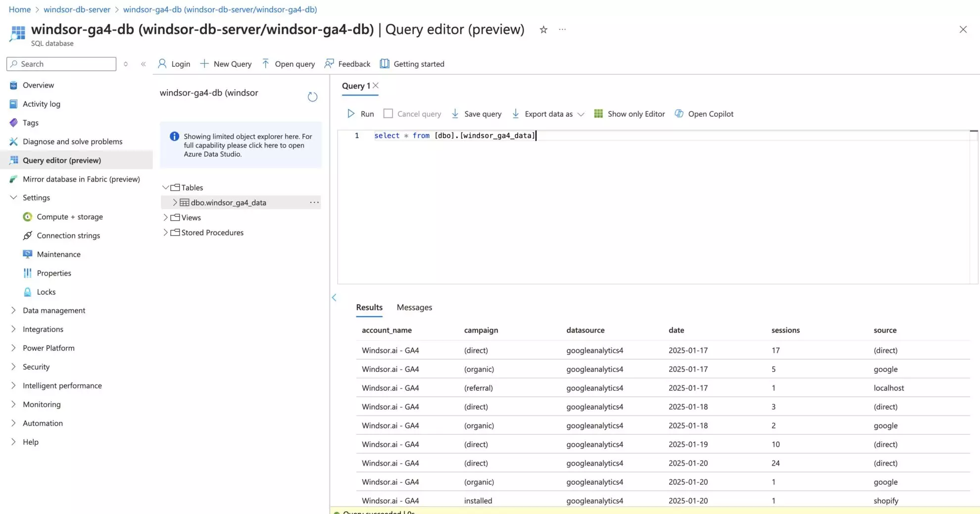
Task: Switch to the Messages tab
Action: (414, 307)
